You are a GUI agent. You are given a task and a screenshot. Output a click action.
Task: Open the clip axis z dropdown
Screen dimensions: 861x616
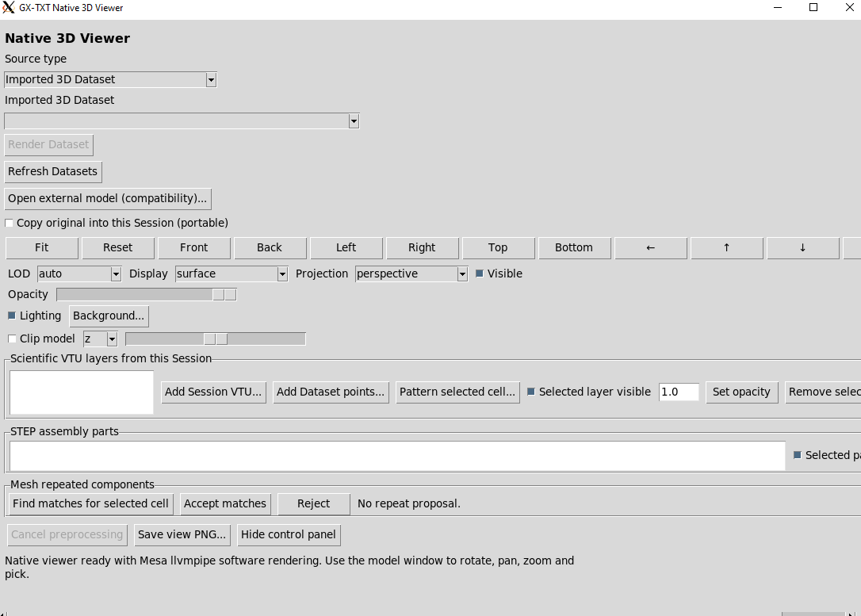tap(112, 339)
